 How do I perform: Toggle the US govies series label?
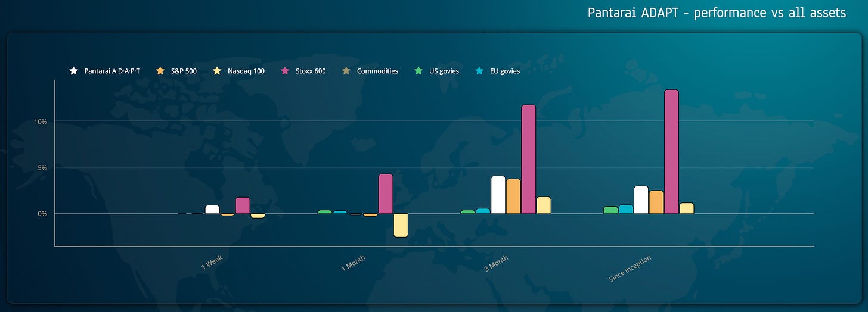[x=444, y=71]
